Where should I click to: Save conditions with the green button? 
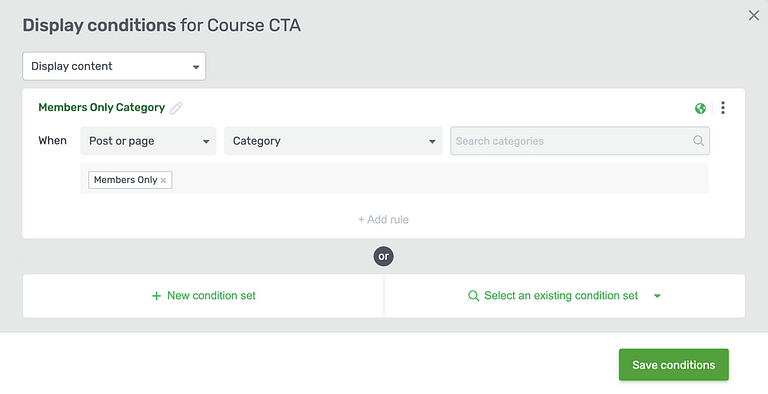(673, 365)
